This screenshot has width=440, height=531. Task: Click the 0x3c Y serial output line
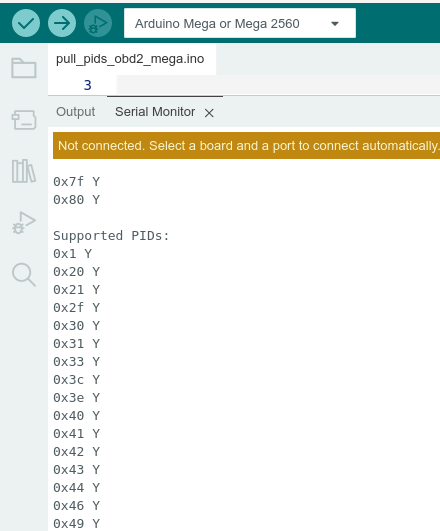[x=77, y=380]
